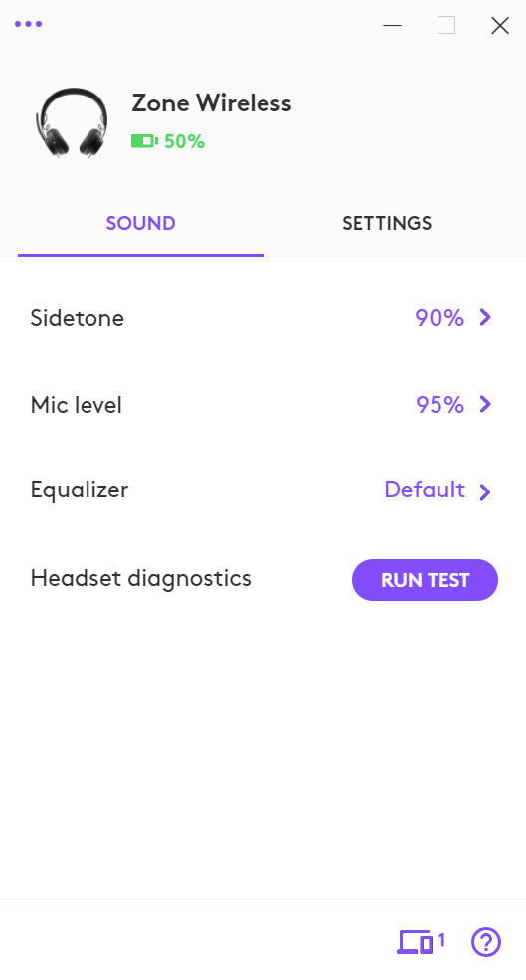
Task: Click the Zone Wireless headset image
Action: 72,122
